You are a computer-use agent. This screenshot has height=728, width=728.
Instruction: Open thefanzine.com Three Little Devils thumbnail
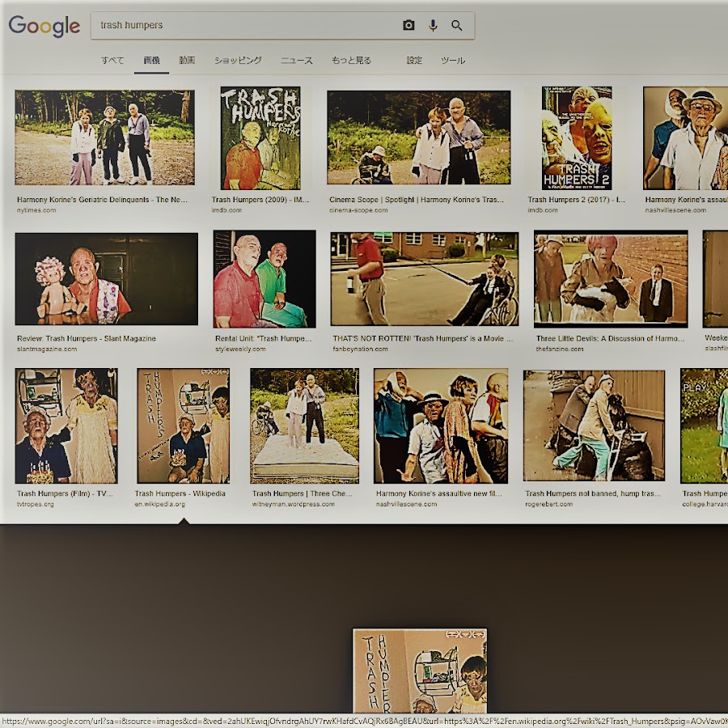coord(611,278)
